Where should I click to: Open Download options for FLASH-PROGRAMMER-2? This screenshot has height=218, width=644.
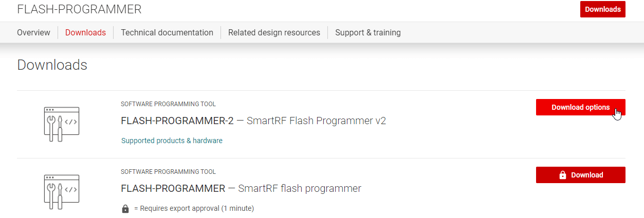[x=580, y=107]
